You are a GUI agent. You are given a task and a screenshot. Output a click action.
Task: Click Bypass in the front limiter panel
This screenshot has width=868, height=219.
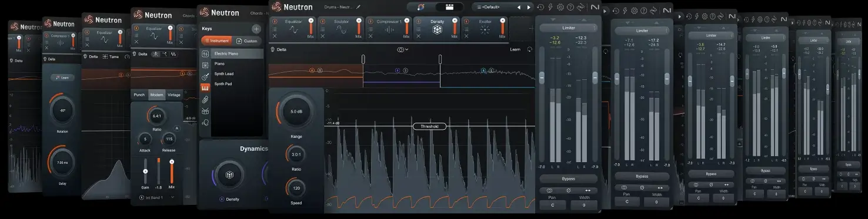coord(568,178)
